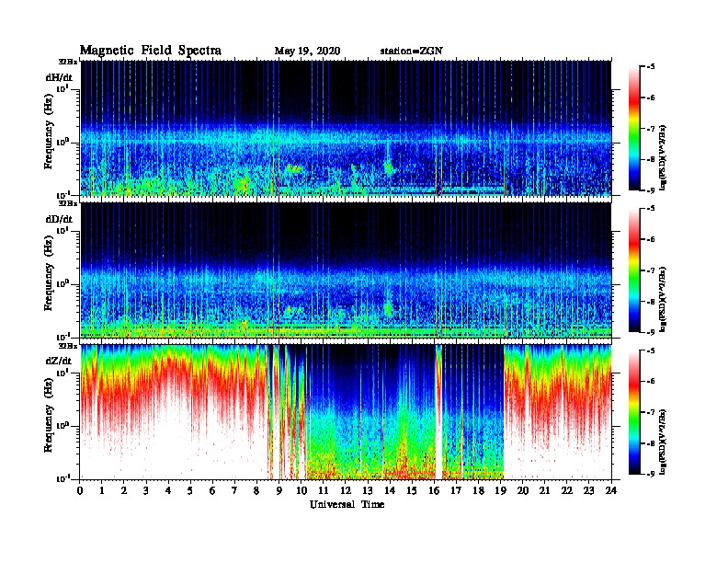728x563 pixels.
Task: Click the "-7" tick of dZ/dt color bar
Action: point(651,412)
